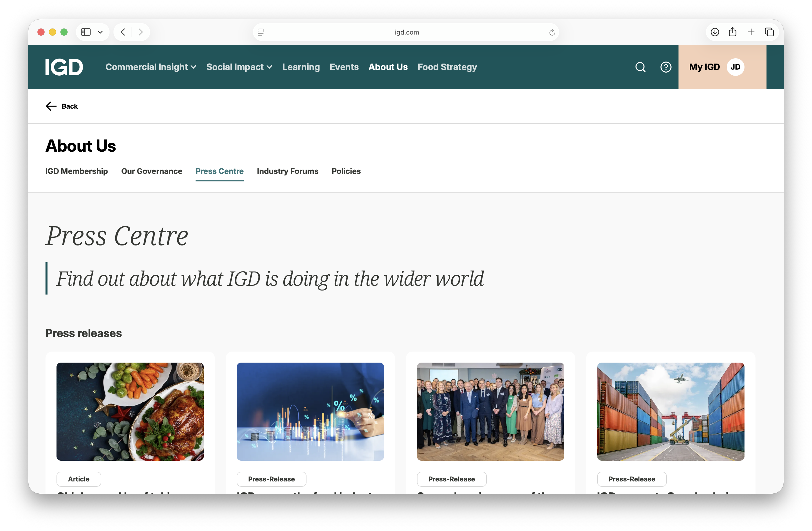This screenshot has height=531, width=812.
Task: Open the JD account avatar
Action: click(736, 67)
